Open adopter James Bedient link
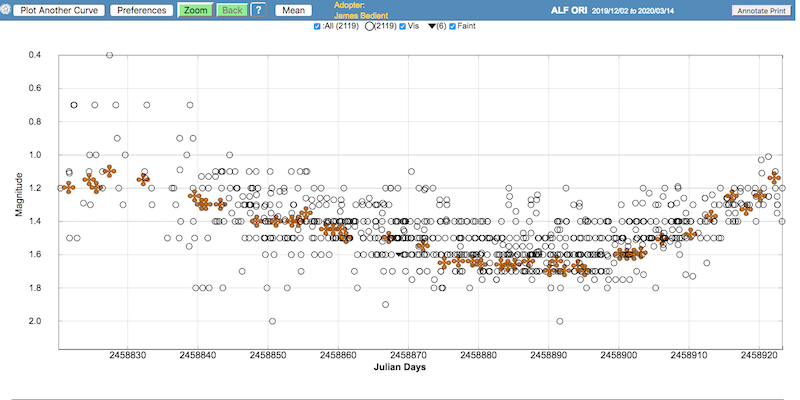The image size is (800, 400). click(x=359, y=15)
